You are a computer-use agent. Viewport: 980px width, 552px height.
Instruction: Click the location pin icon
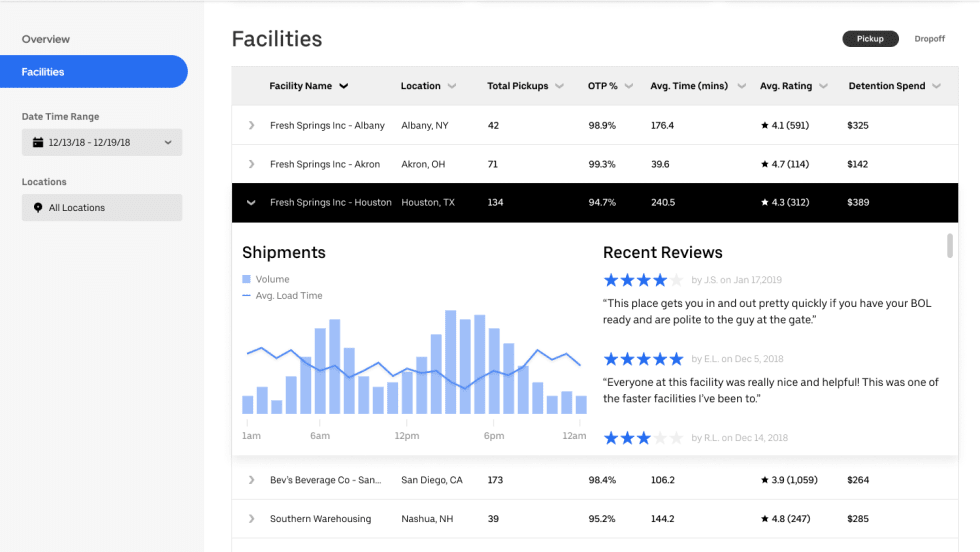point(38,208)
